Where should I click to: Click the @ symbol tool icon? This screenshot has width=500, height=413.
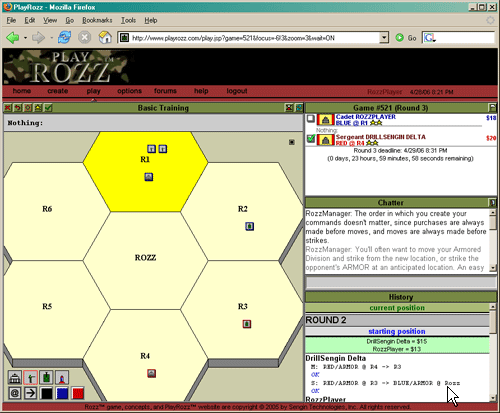click(x=15, y=393)
